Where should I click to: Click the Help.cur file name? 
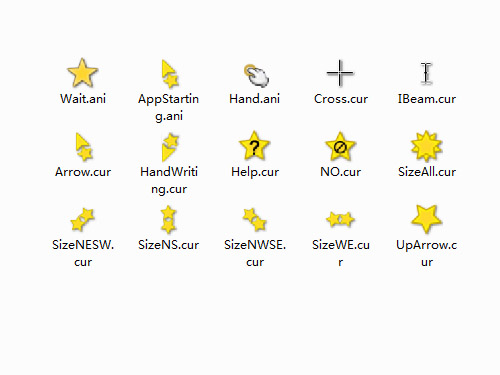click(255, 172)
